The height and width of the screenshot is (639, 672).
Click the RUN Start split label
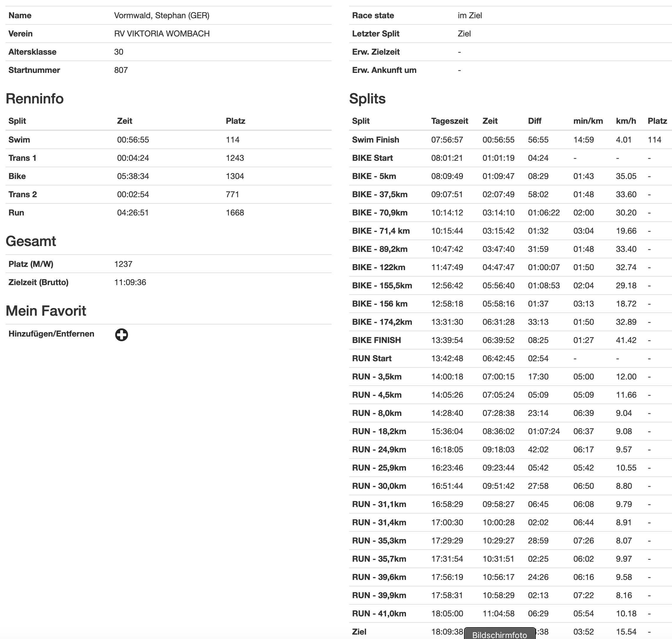tap(372, 358)
